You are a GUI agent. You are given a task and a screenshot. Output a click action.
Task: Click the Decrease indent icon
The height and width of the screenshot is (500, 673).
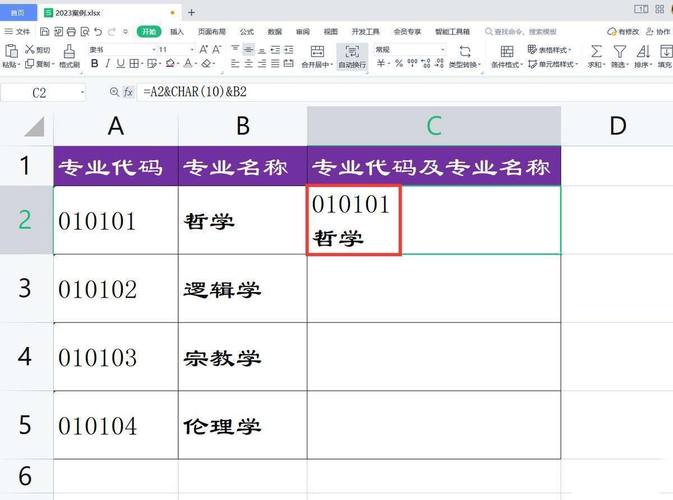[x=275, y=50]
